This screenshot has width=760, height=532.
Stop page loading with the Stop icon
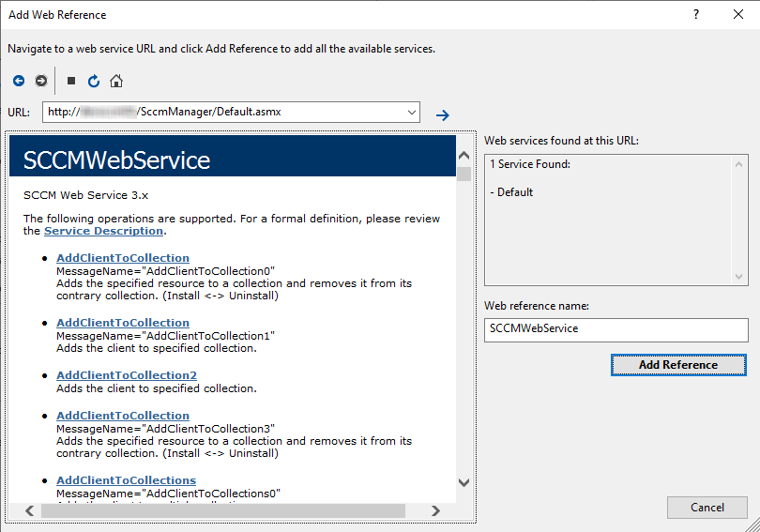[71, 81]
